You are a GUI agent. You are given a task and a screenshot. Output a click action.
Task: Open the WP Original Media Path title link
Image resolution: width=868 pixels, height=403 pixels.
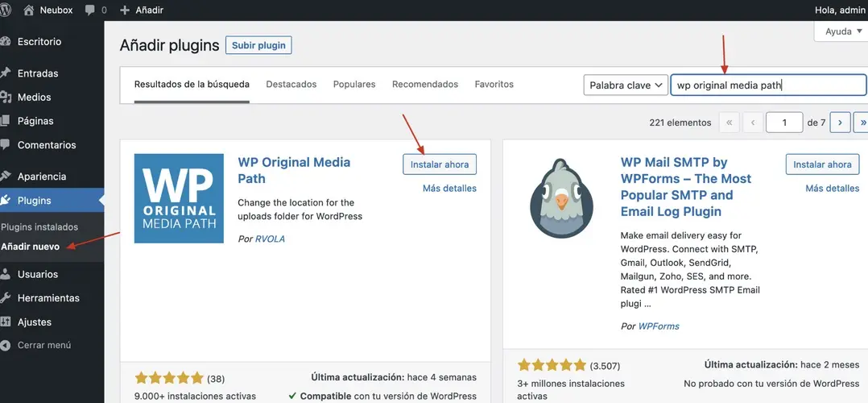(x=294, y=171)
